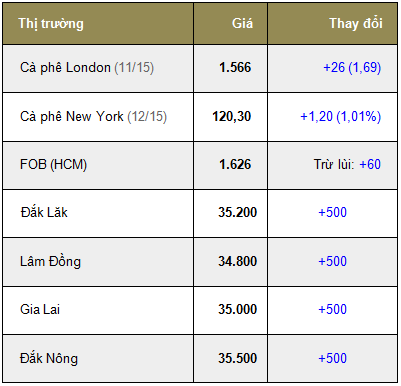Select the Cà phê New York (12/15) label
The width and height of the screenshot is (401, 386).
(x=93, y=116)
